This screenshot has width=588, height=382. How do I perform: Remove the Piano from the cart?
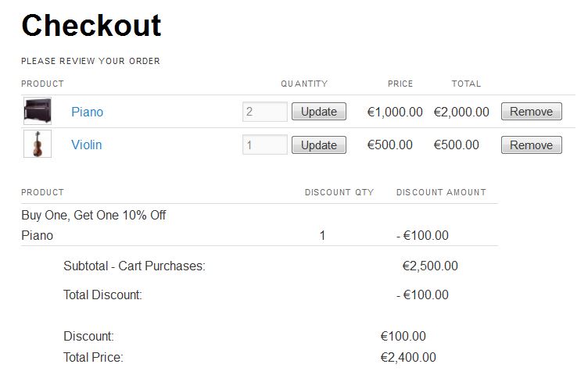point(532,112)
